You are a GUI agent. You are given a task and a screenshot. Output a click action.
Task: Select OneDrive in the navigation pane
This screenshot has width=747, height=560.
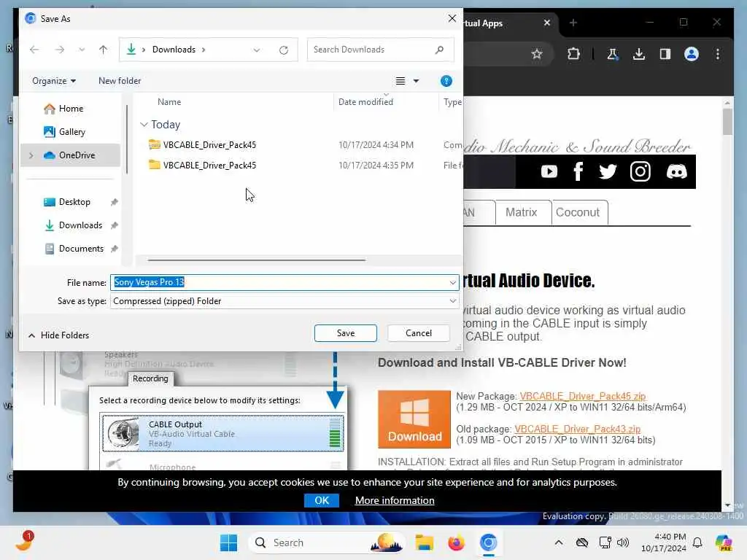coord(77,155)
